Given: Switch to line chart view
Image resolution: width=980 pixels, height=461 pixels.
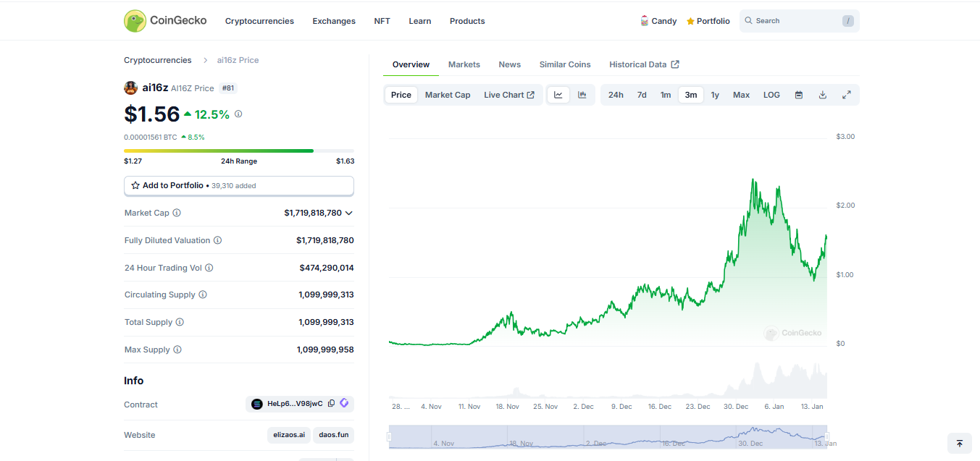Looking at the screenshot, I should click(x=558, y=95).
